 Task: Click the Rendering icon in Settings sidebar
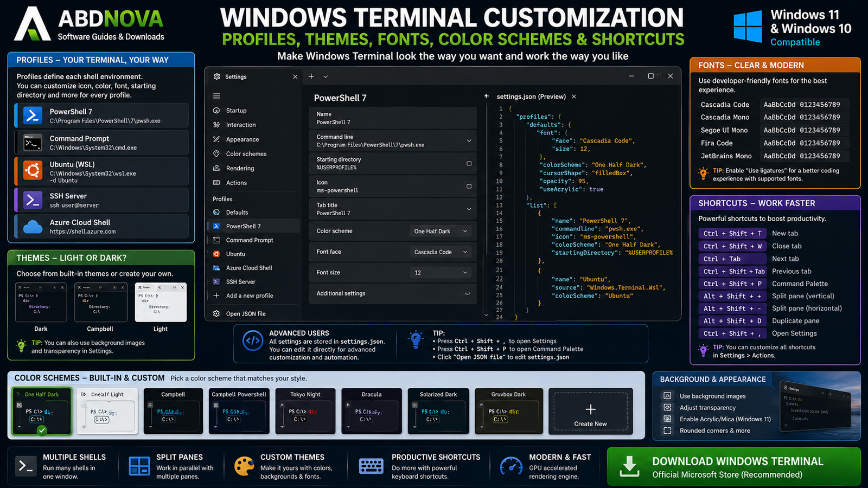pyautogui.click(x=216, y=168)
